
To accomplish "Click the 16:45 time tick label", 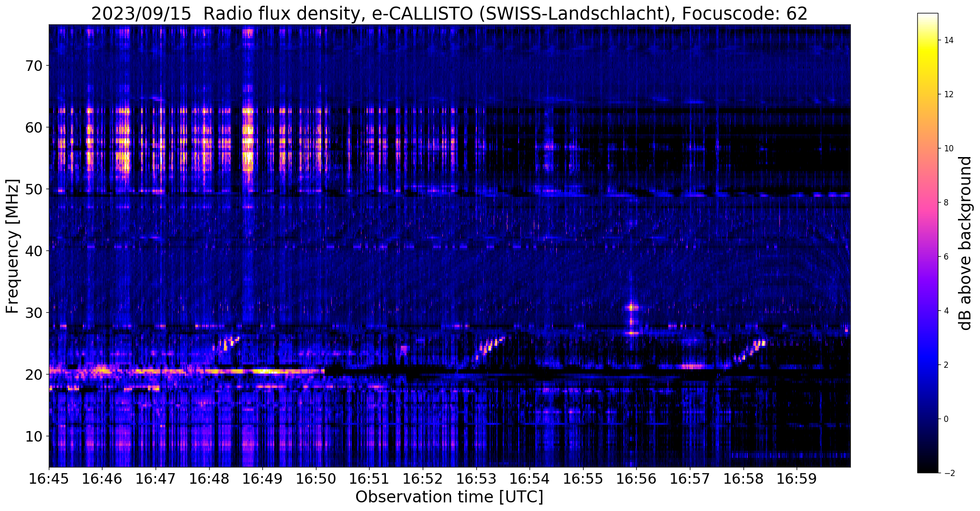I will (49, 479).
